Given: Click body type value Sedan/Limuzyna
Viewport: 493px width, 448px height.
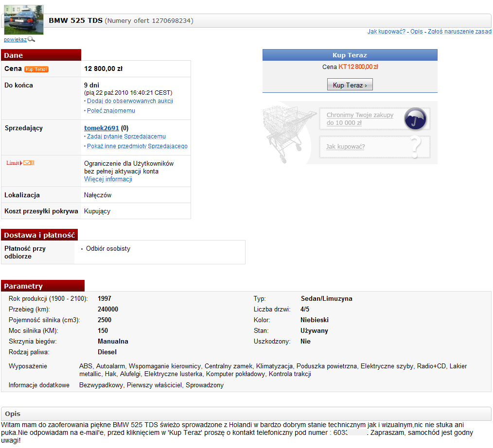Looking at the screenshot, I should tap(326, 298).
